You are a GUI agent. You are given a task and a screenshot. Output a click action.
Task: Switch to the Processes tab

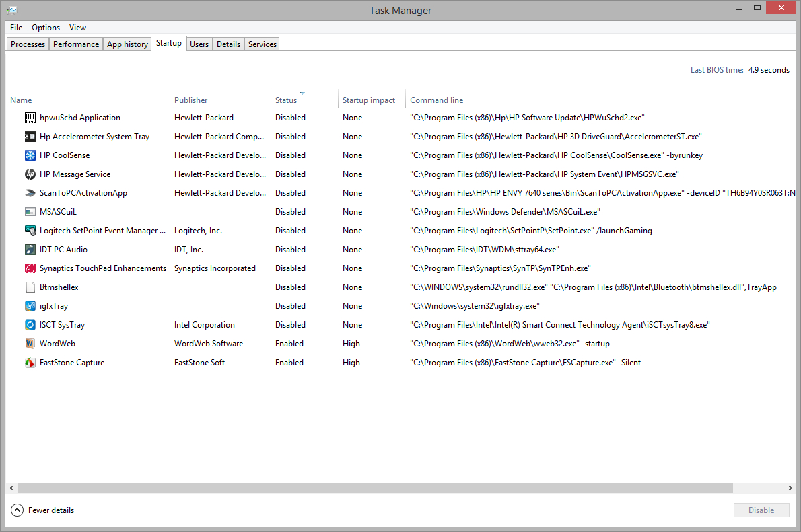(28, 44)
